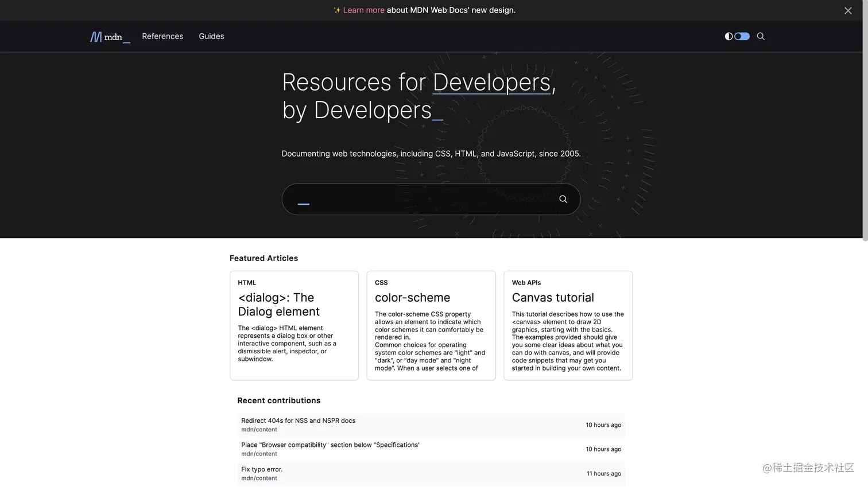Viewport: 868px width, 487px height.
Task: Click the half-circle theme contrast icon
Action: pyautogui.click(x=728, y=36)
